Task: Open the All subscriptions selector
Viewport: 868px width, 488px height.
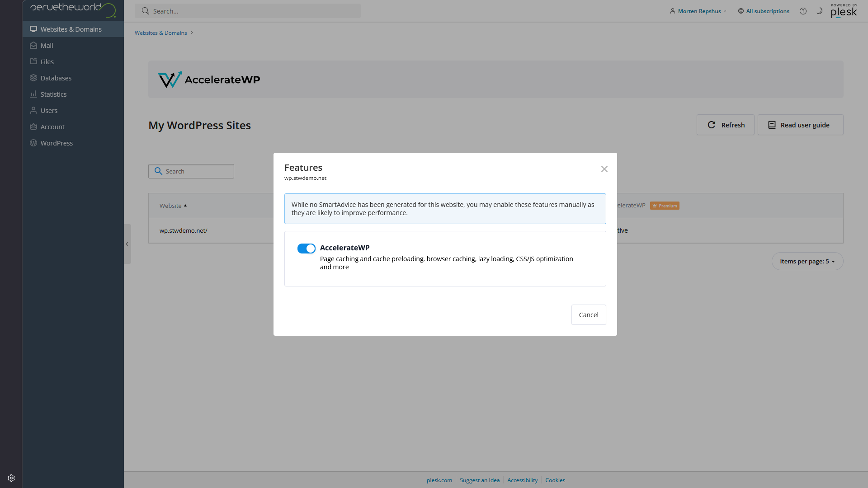Action: click(764, 11)
